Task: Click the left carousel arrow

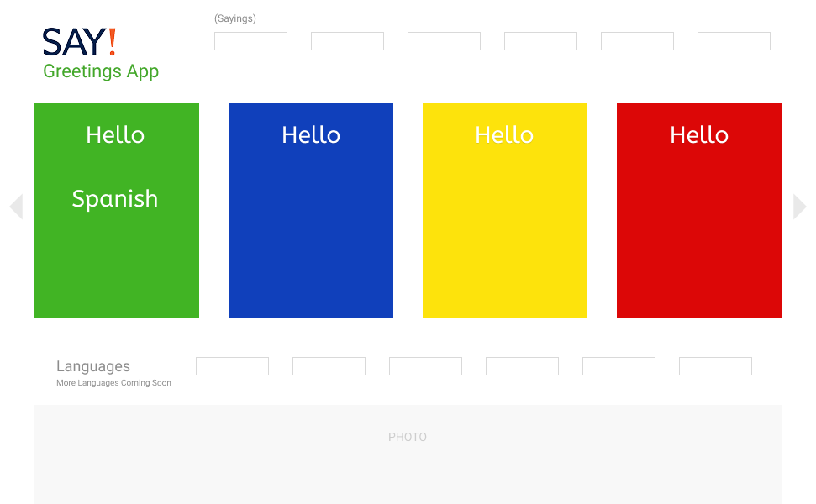Action: click(x=16, y=207)
